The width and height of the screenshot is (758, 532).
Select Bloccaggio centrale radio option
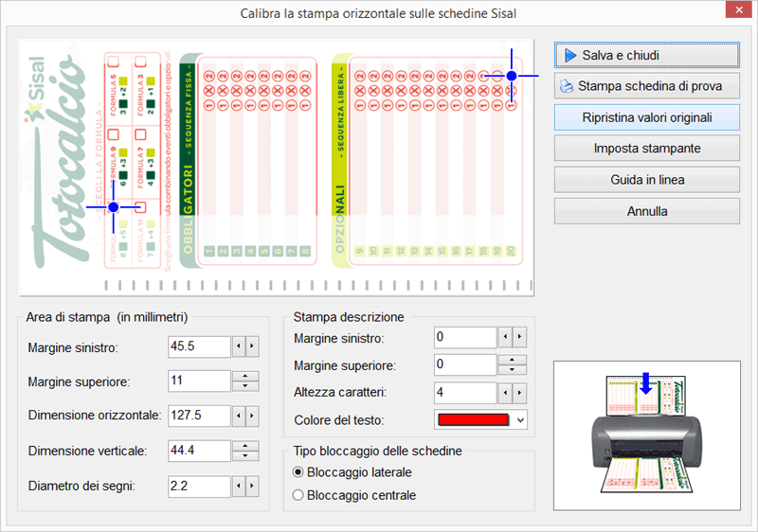coord(299,495)
